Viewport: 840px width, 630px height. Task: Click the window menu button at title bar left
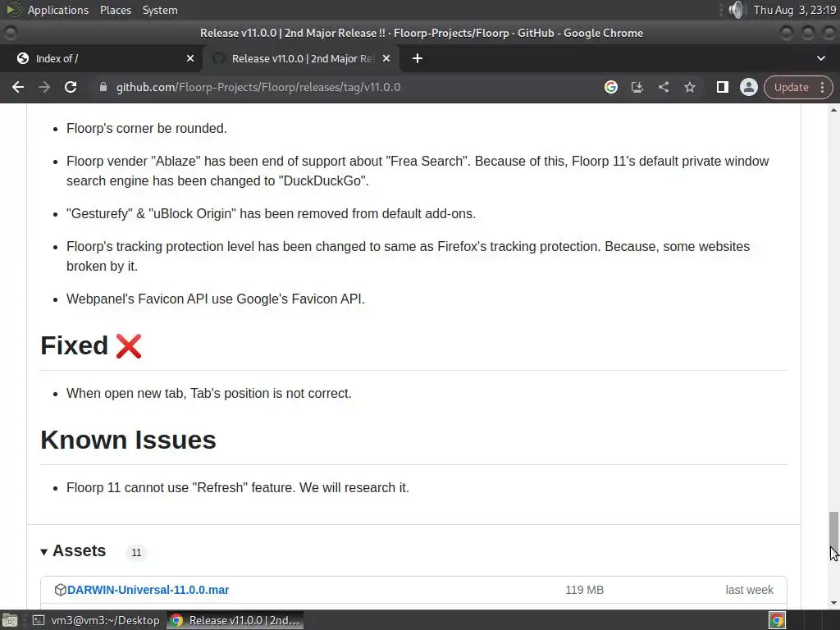tap(10, 33)
